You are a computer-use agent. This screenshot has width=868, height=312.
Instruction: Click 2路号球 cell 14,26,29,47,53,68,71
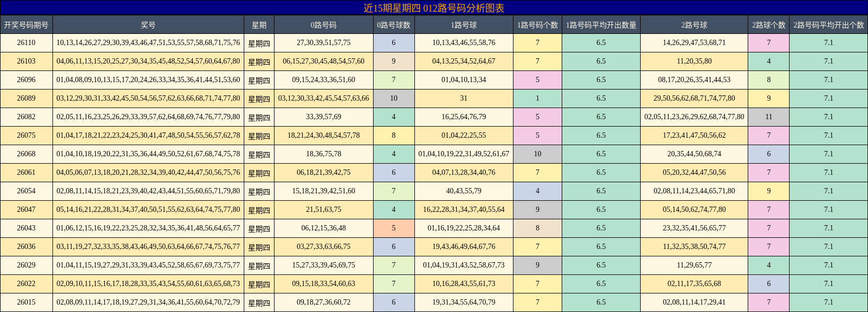coord(694,43)
